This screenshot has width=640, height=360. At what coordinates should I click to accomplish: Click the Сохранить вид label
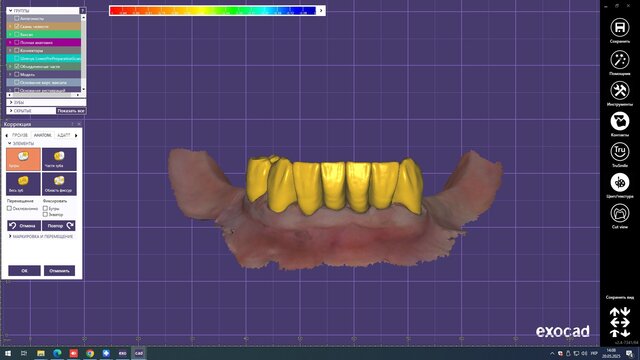620,297
